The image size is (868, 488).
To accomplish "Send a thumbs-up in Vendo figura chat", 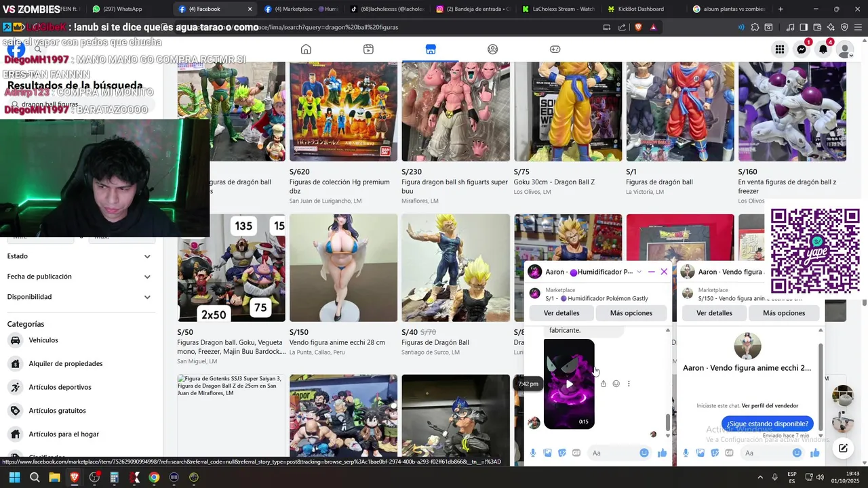I will click(815, 453).
